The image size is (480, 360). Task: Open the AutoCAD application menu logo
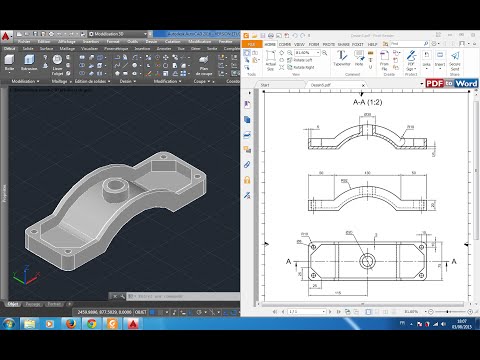[6, 36]
